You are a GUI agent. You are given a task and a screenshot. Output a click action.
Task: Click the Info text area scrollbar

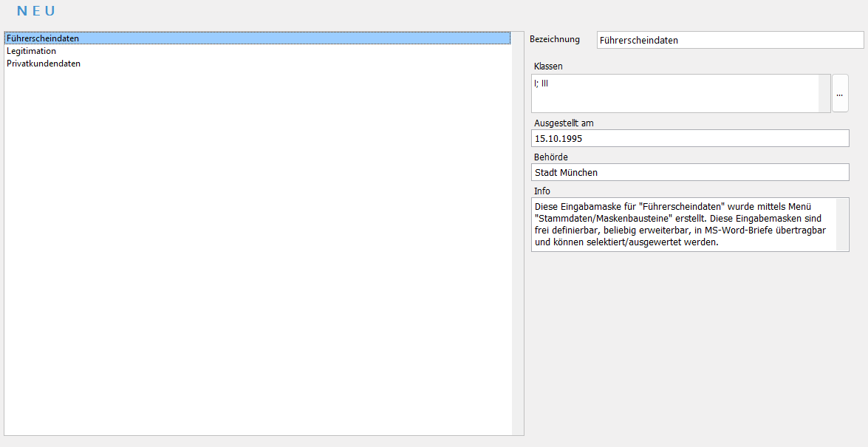point(842,225)
